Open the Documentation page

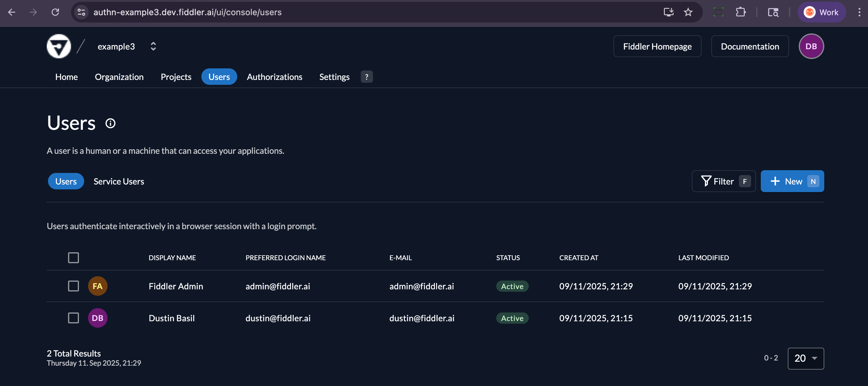pos(750,46)
